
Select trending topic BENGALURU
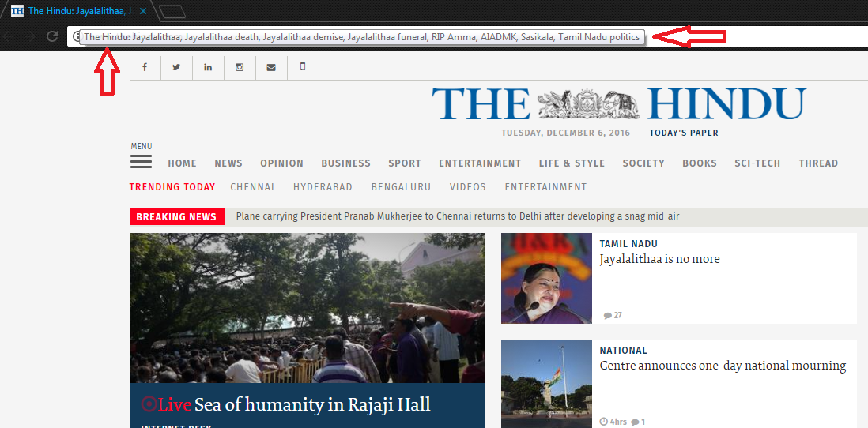[401, 187]
